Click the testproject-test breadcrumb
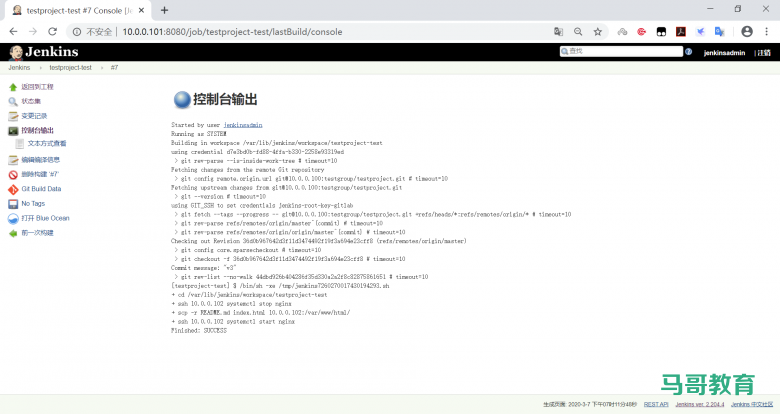 70,68
